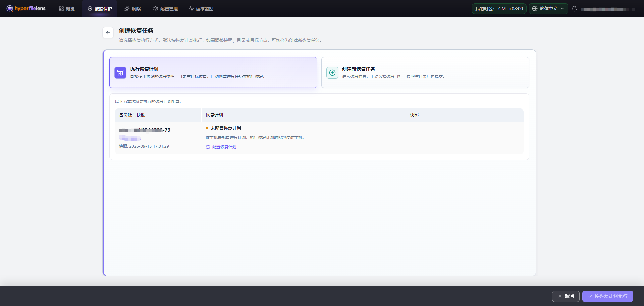Open 配置管理 configuration menu
The width and height of the screenshot is (644, 306).
165,9
